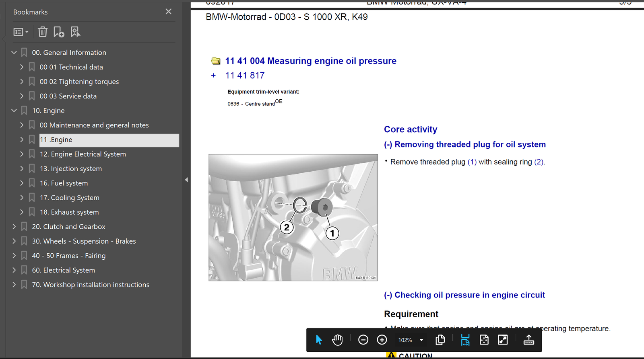
Task: Zoom in with the plus icon
Action: click(382, 340)
